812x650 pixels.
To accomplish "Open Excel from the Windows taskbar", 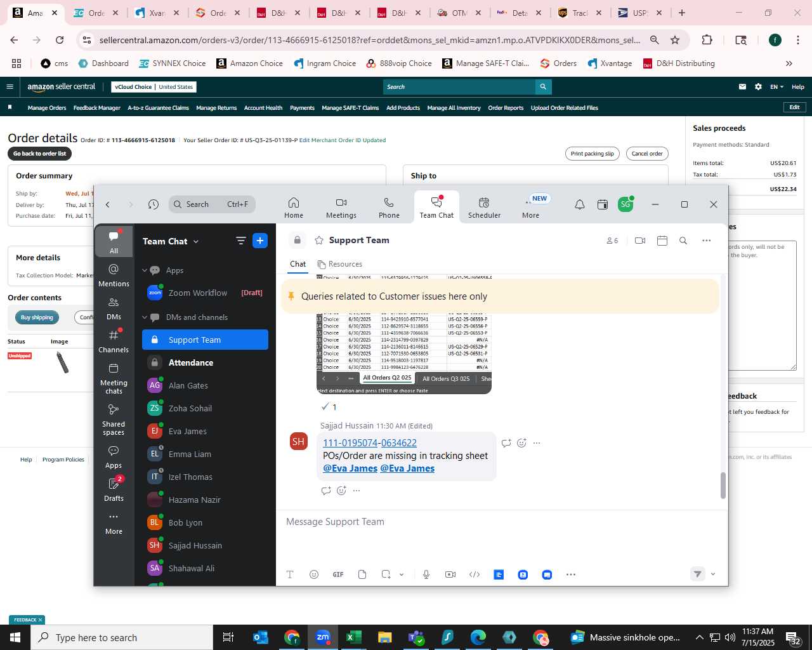I will tap(353, 637).
